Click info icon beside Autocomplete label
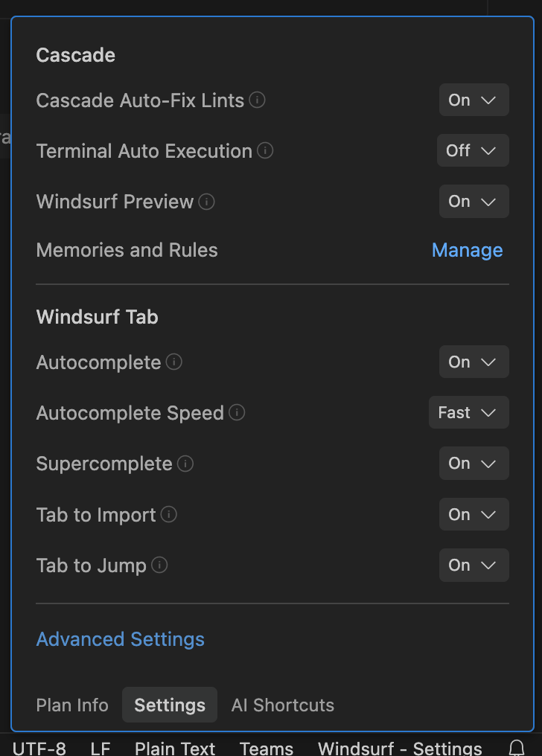 pos(174,362)
